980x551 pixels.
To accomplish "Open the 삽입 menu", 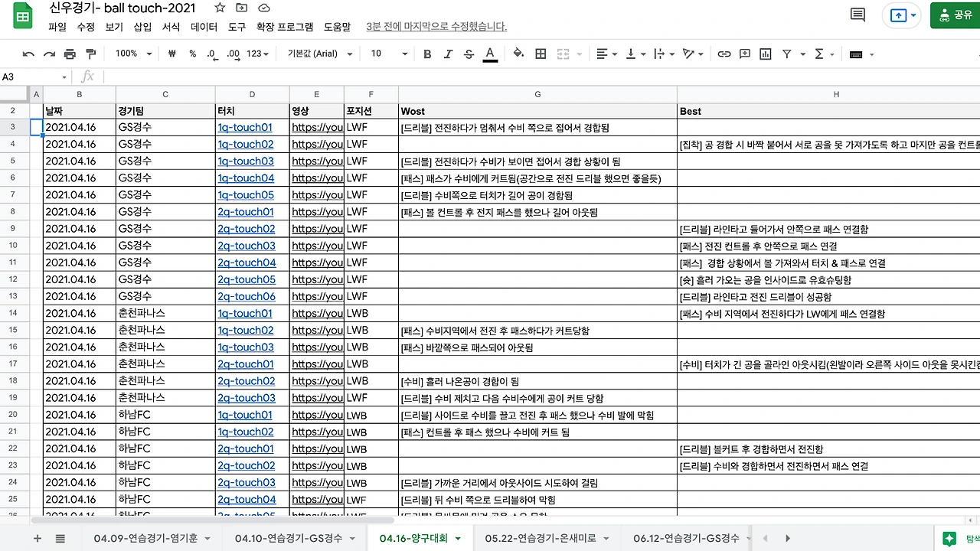I will coord(142,27).
